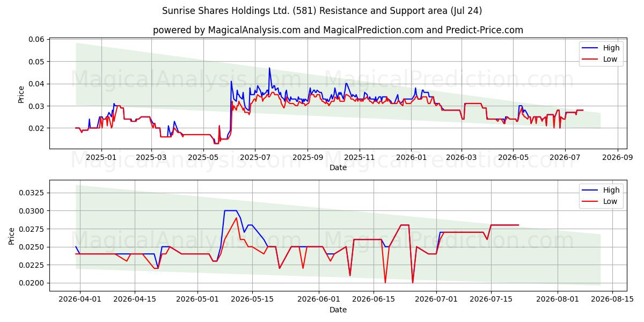
Task: Click the '0.06' price tick label
Action: click(36, 40)
